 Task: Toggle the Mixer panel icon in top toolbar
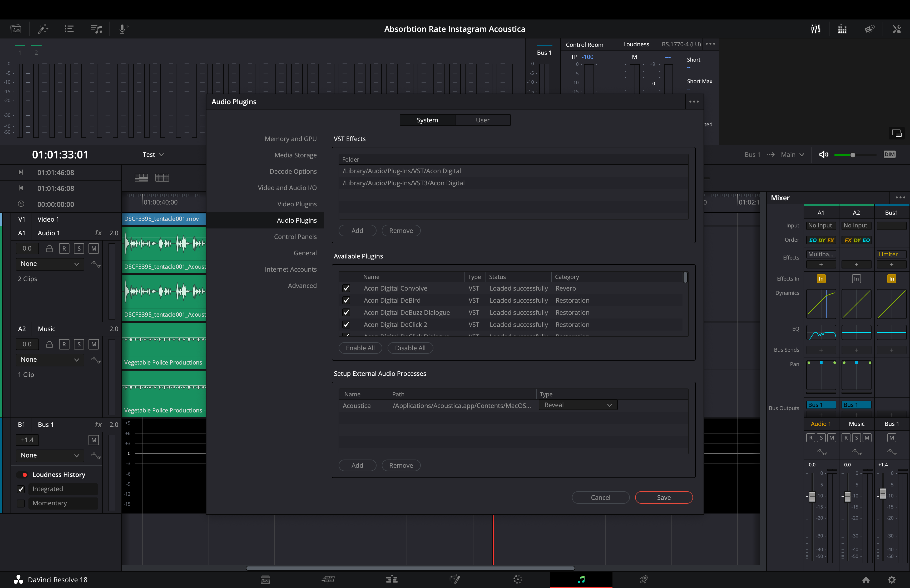816,29
